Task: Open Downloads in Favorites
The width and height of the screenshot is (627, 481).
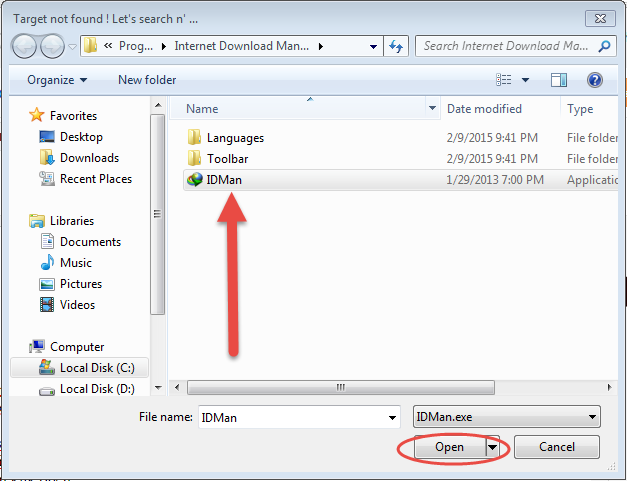Action: [x=89, y=158]
